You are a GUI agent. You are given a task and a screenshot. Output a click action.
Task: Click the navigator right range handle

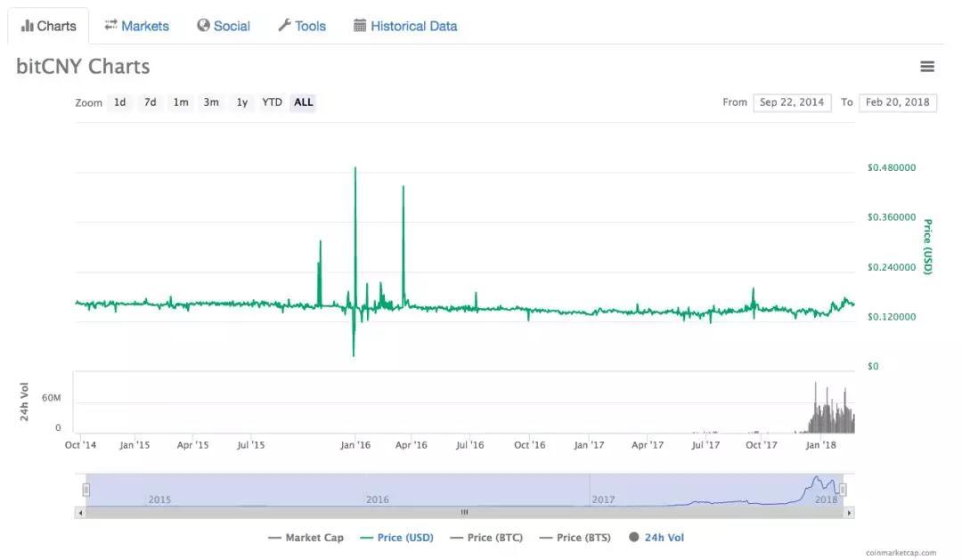pos(843,490)
